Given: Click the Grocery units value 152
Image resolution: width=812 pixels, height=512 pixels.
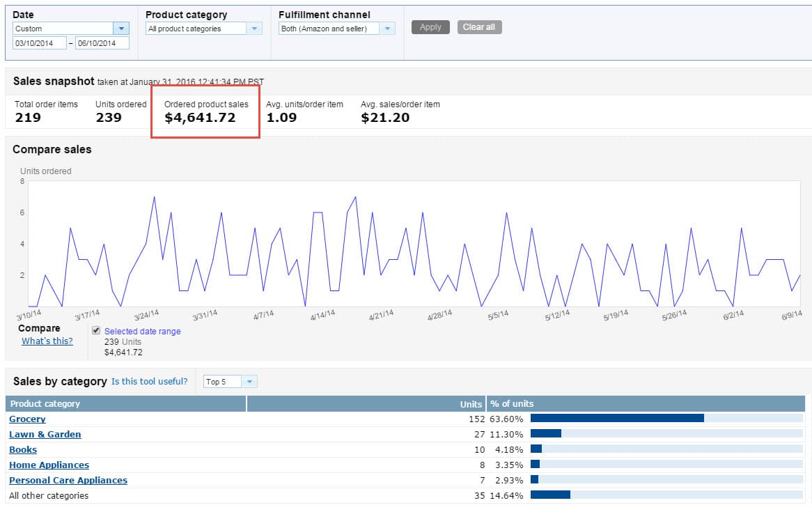Looking at the screenshot, I should (477, 419).
